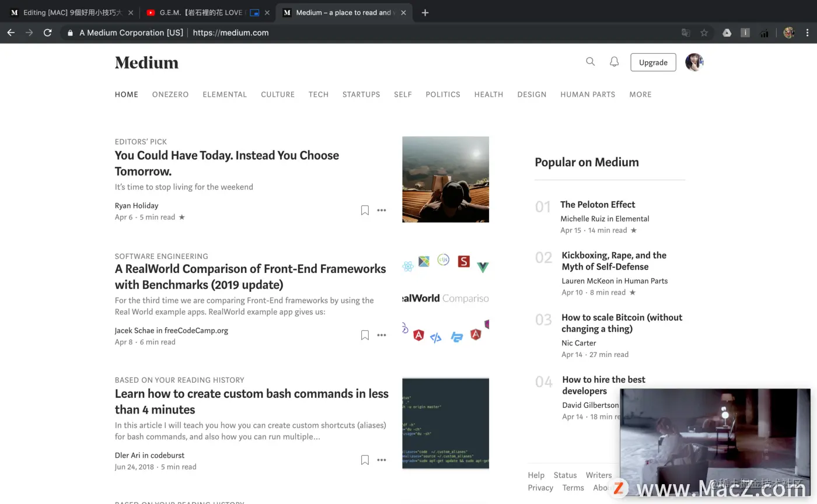Reload the Medium page
Viewport: 817px width, 504px height.
[48, 33]
